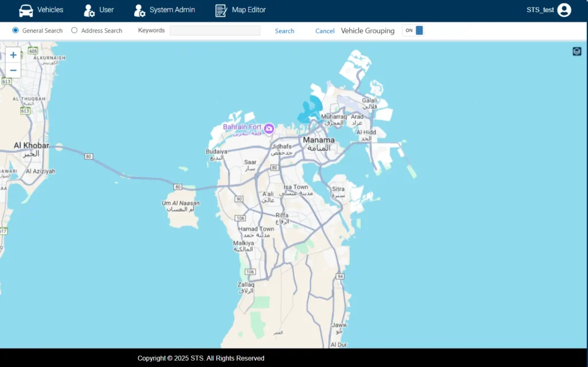
Task: Click the STS_test username label
Action: [x=540, y=10]
